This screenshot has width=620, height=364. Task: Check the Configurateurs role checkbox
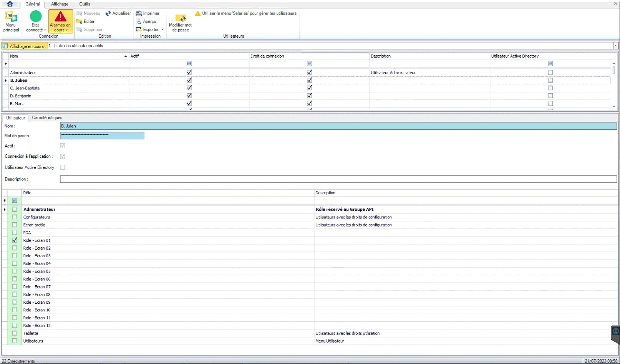point(15,217)
